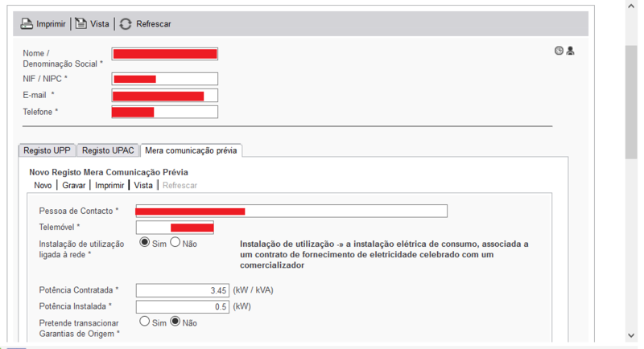The image size is (644, 349).
Task: Click the Nome / Denominação Social * label
Action: (63, 59)
